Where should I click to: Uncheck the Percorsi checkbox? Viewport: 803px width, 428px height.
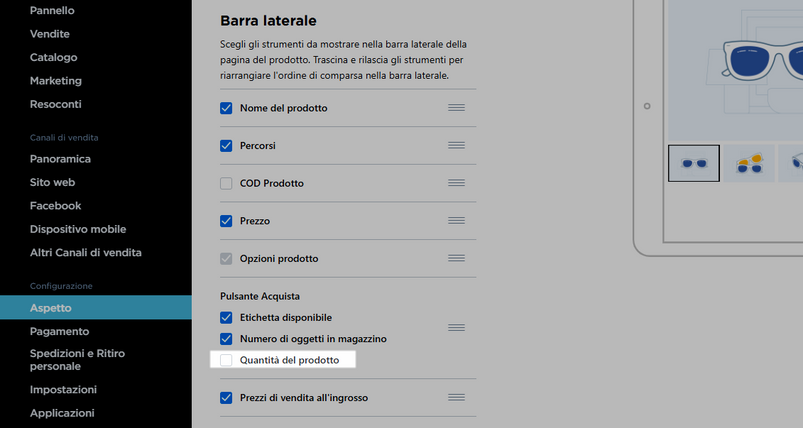[226, 146]
